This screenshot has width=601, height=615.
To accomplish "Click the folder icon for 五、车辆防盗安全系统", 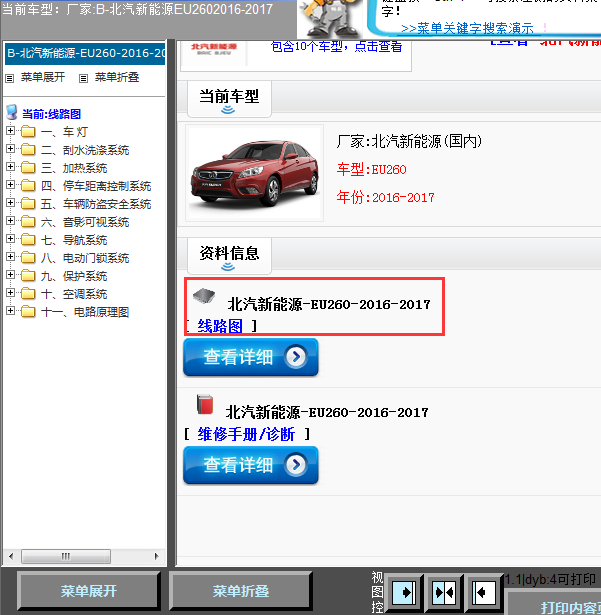I will coord(28,204).
